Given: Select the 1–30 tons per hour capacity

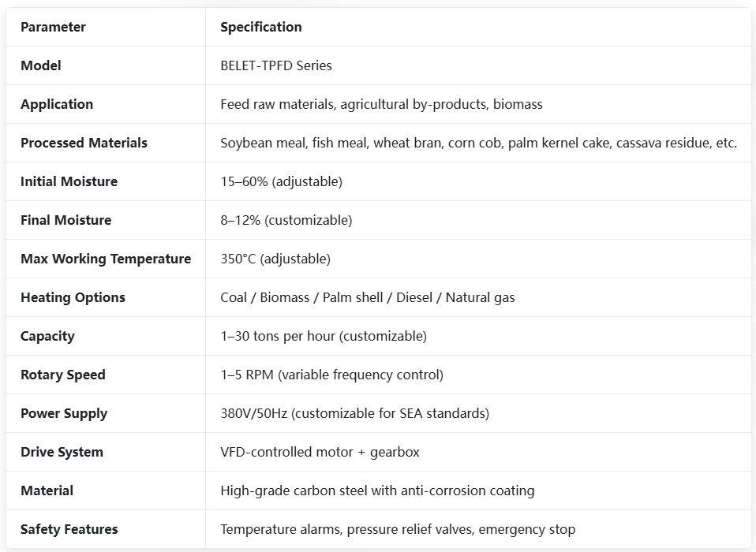Looking at the screenshot, I should pyautogui.click(x=324, y=336).
